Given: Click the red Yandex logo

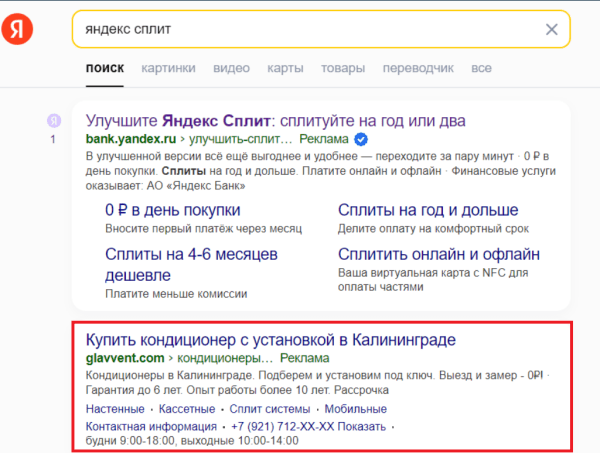Looking at the screenshot, I should pyautogui.click(x=17, y=30).
